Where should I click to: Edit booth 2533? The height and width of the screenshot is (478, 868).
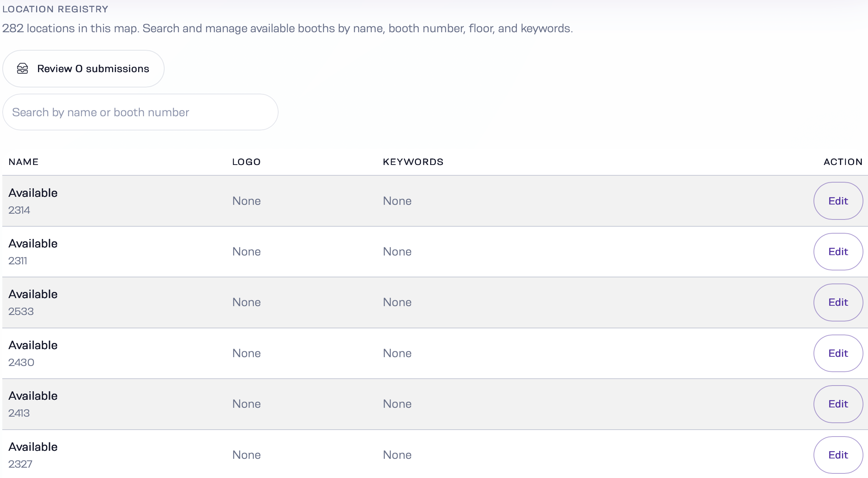[x=838, y=302]
